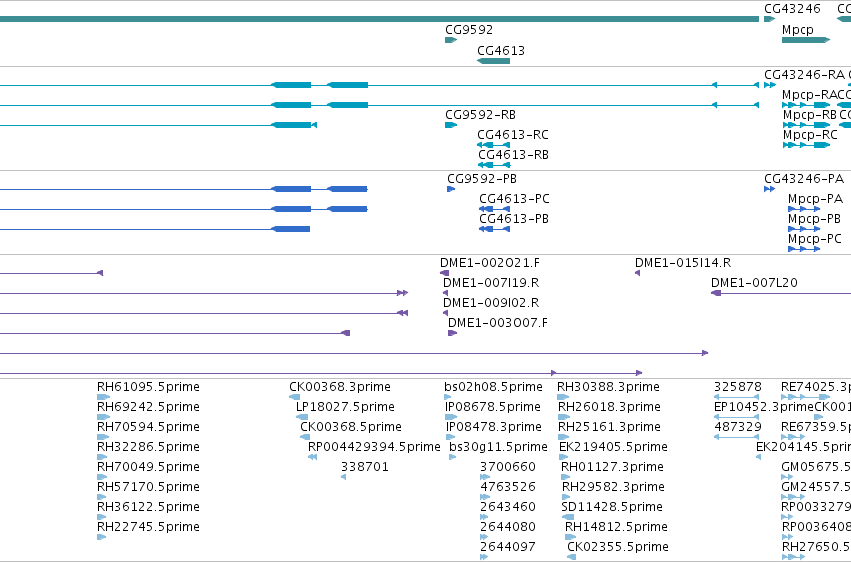
Task: Select the RH25161.3prime EST label
Action: (609, 427)
